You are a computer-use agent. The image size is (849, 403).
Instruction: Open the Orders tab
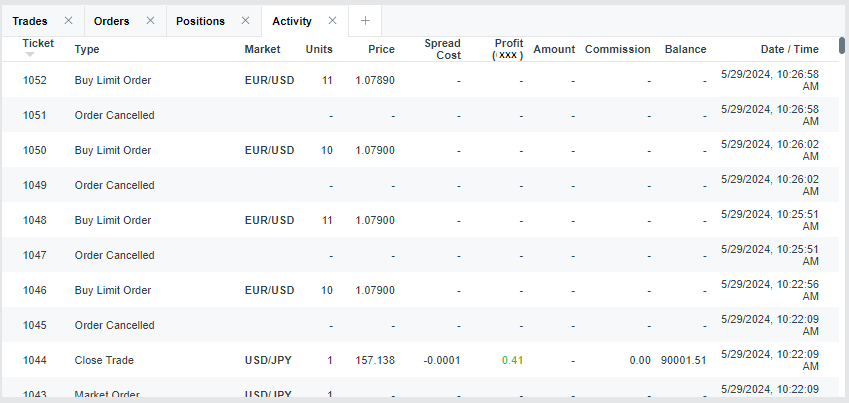(x=111, y=21)
